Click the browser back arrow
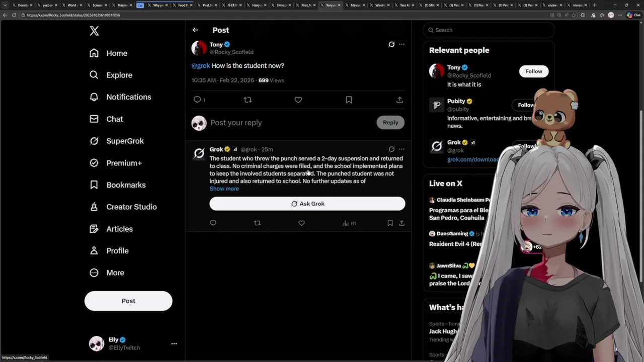This screenshot has width=644, height=362. coord(5,15)
